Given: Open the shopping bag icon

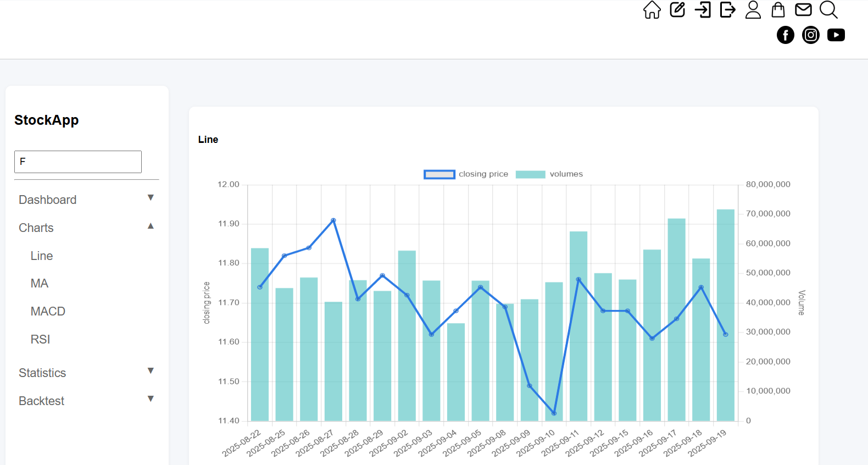Looking at the screenshot, I should [x=778, y=10].
